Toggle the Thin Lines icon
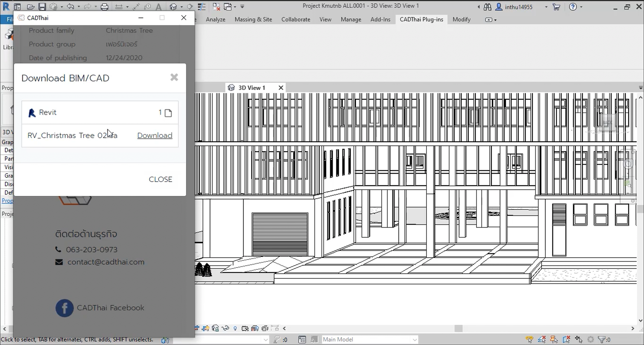This screenshot has width=644, height=345. point(201,7)
